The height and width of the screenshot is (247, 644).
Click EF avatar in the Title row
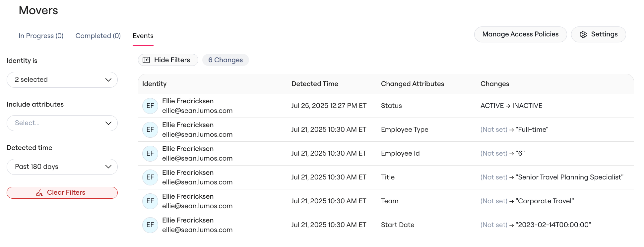click(x=150, y=177)
